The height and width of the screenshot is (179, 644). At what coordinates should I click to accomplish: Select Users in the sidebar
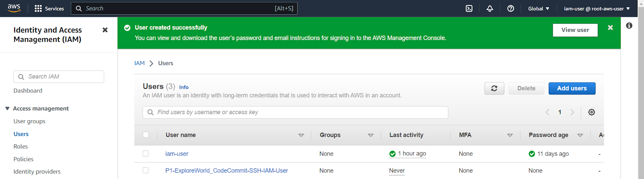click(21, 134)
